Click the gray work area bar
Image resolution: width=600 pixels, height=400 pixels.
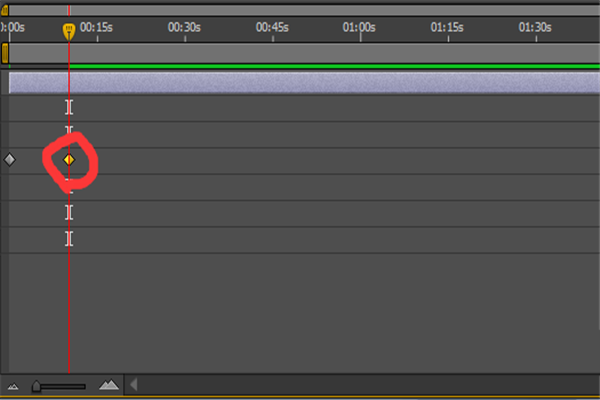[x=304, y=53]
